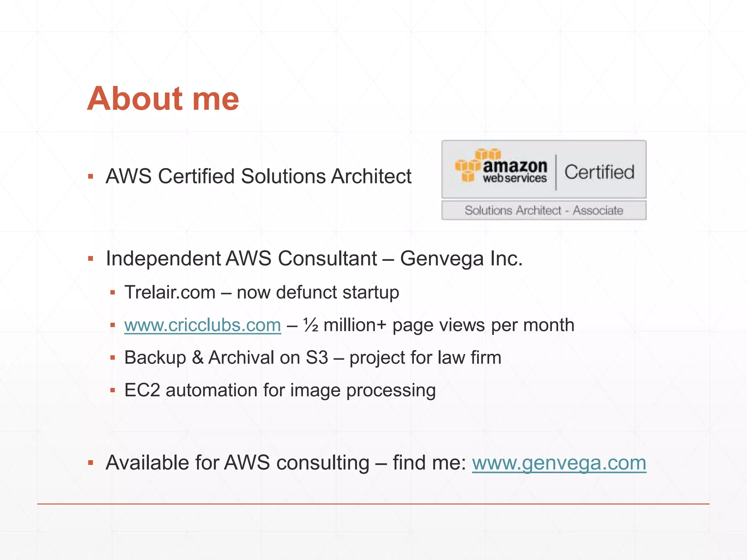The image size is (747, 560).
Task: Click the bullet marker before Independent AWS Consultant
Action: (x=91, y=259)
